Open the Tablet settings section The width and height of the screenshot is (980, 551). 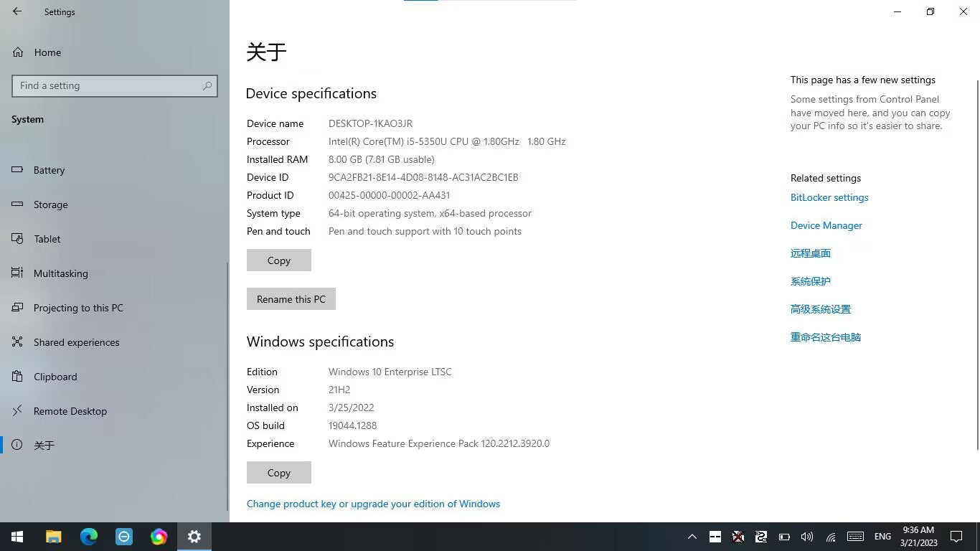(47, 239)
